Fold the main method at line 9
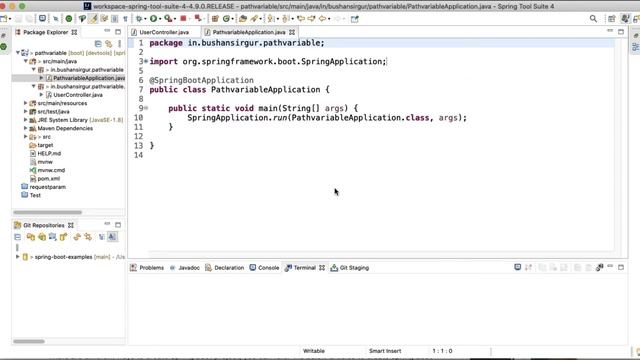The width and height of the screenshot is (640, 360). [x=146, y=108]
